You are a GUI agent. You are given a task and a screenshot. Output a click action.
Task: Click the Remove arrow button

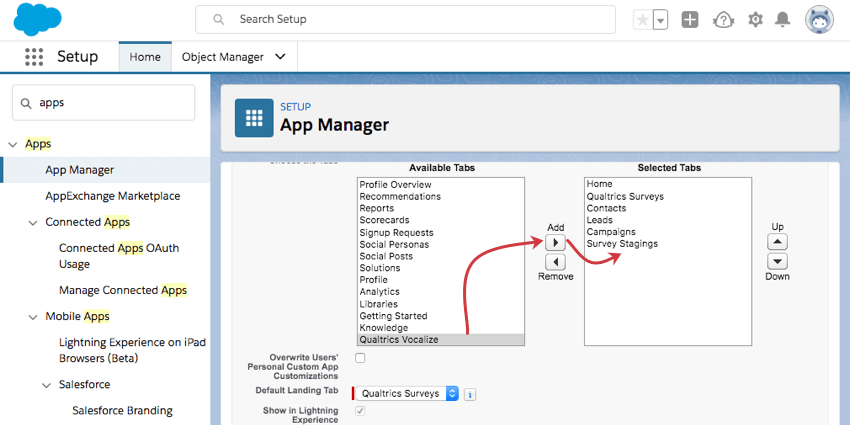[556, 262]
